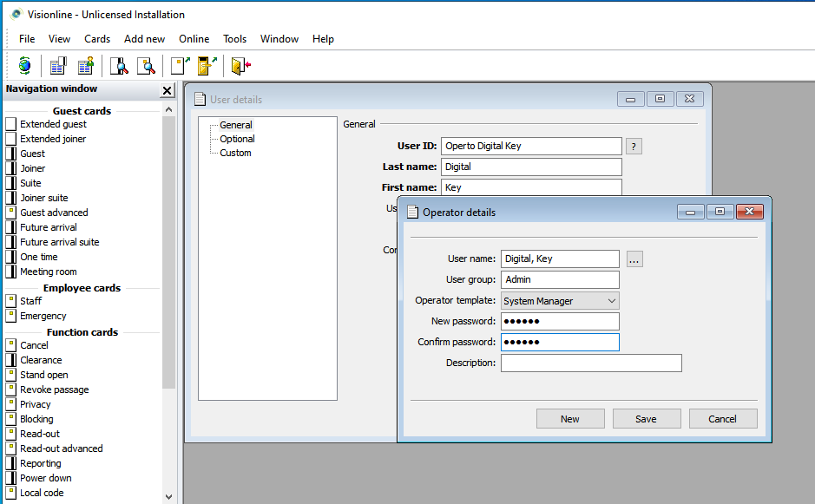
Task: Click the exit door toolbar icon
Action: (x=240, y=66)
